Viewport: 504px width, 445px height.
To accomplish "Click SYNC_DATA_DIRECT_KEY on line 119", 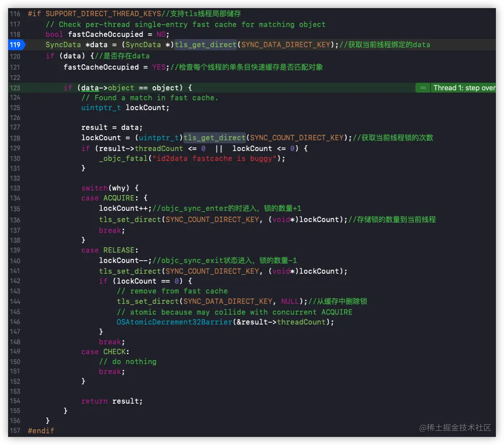I will coord(286,44).
